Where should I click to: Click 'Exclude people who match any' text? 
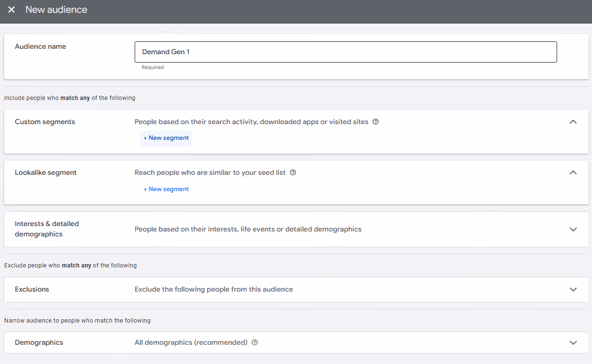click(x=70, y=265)
